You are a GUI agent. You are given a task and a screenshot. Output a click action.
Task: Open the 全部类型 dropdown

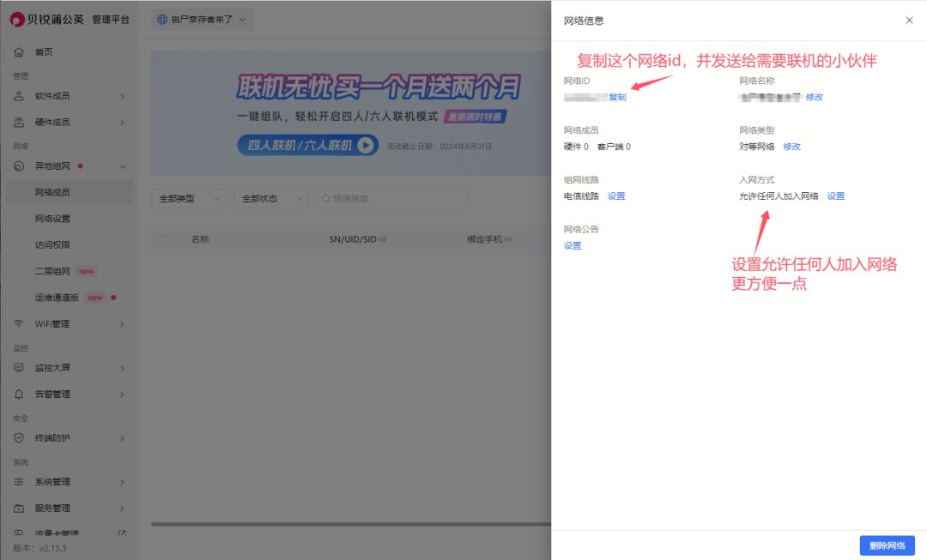pos(189,198)
